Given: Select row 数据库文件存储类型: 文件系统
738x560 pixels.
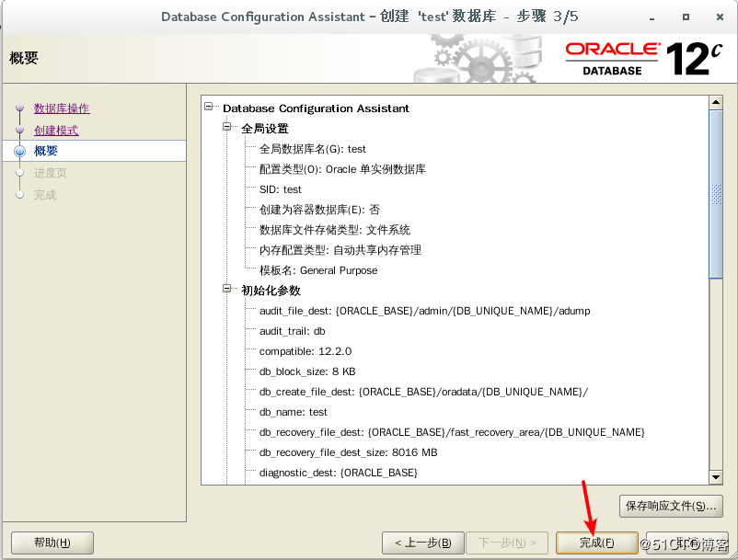Looking at the screenshot, I should tap(335, 230).
